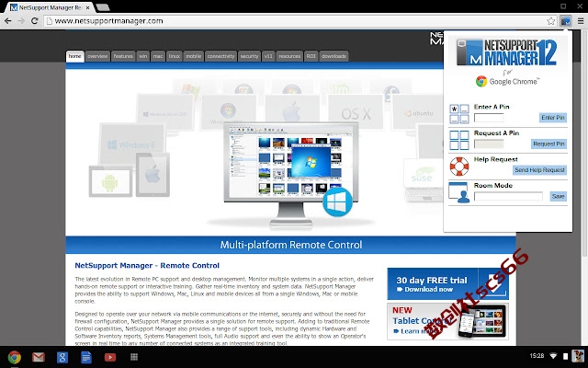The height and width of the screenshot is (368, 588).
Task: Click the Enter Pin button
Action: coord(553,118)
